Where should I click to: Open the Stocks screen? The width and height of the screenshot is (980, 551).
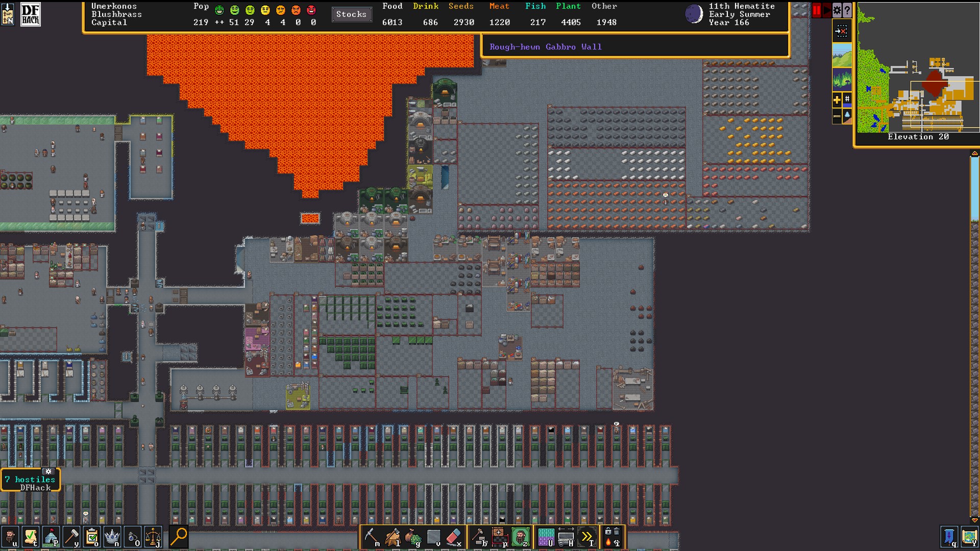(351, 14)
